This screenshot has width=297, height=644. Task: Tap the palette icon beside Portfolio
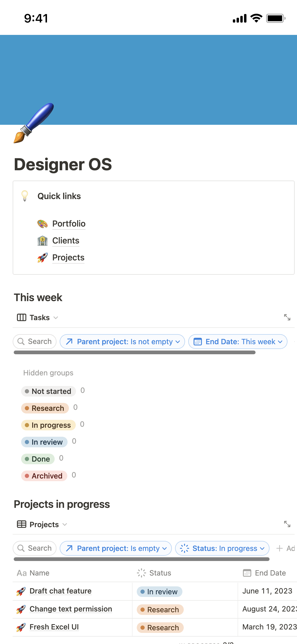point(43,224)
